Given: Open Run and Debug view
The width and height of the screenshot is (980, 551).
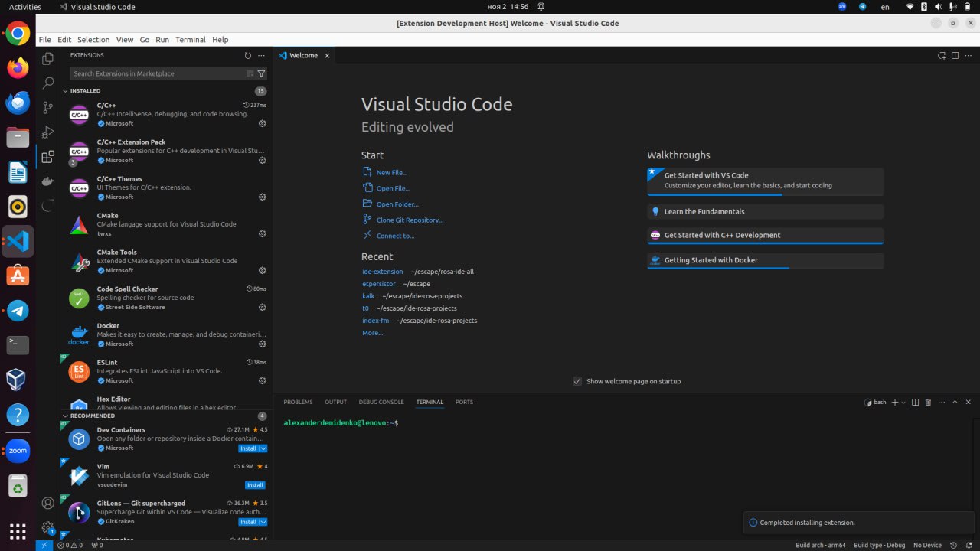Looking at the screenshot, I should point(47,132).
